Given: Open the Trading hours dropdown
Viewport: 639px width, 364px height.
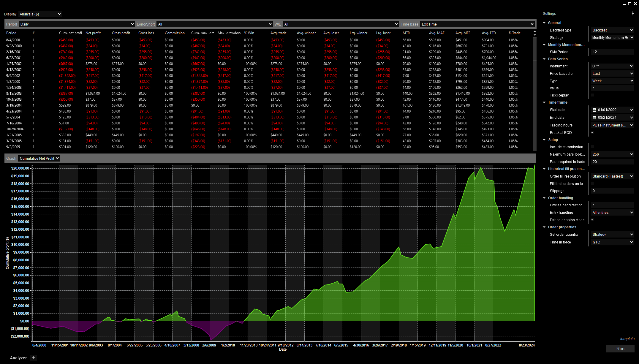Looking at the screenshot, I should pos(613,125).
